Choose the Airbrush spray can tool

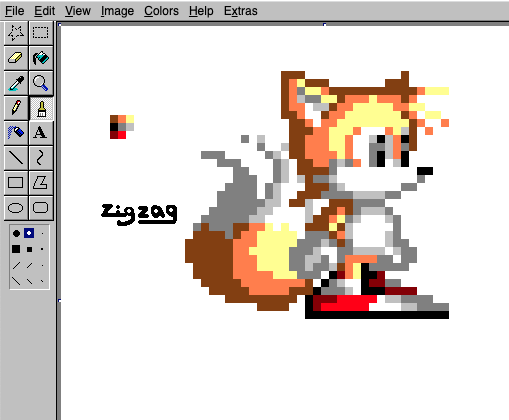(x=16, y=133)
